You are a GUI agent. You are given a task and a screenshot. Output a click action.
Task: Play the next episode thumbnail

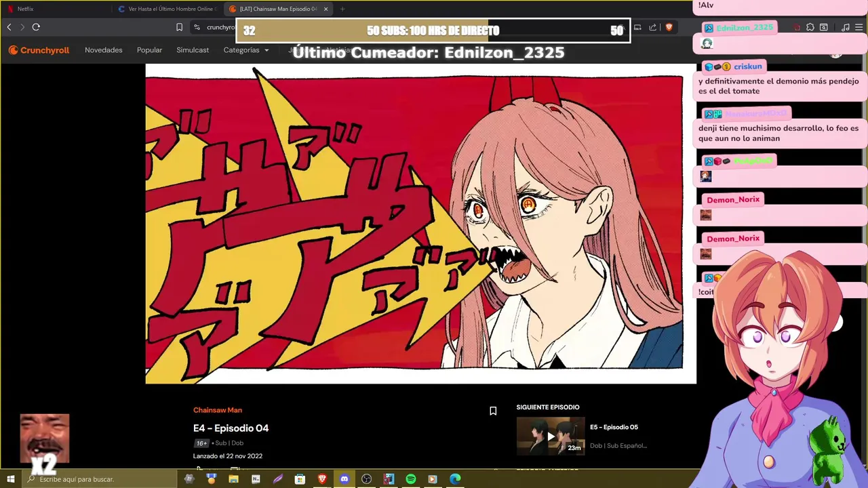(x=551, y=436)
